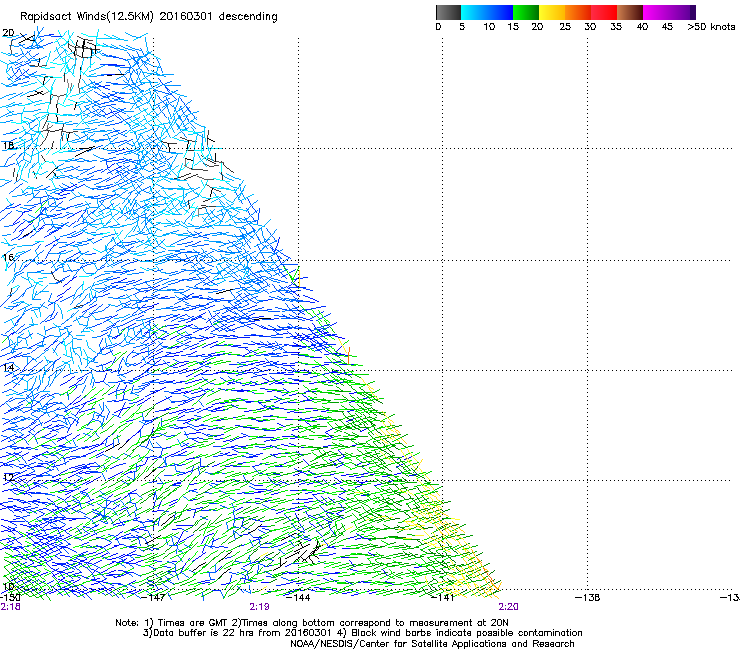The image size is (740, 650).
Task: Click the plot title 'Rapidscat Winds(12.5KM) 20160301 descending'
Action: pos(149,16)
